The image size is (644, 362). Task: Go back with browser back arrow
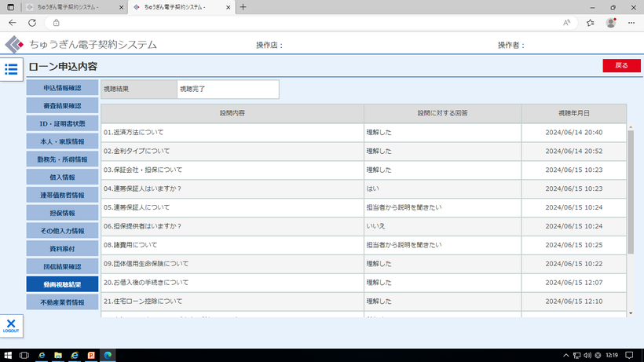pos(12,23)
